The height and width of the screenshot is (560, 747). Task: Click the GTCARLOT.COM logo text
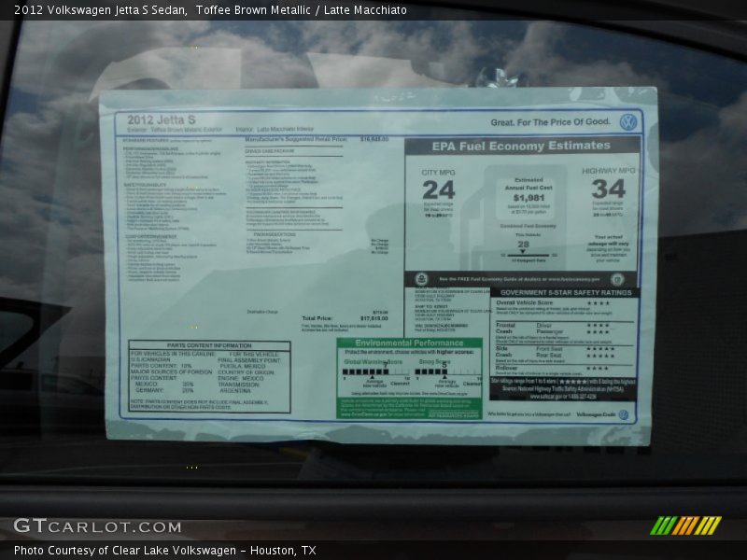97,526
